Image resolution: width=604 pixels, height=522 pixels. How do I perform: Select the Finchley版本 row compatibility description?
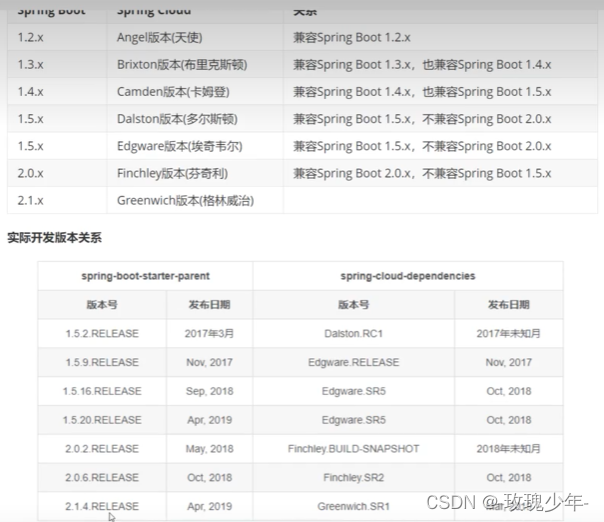click(x=422, y=174)
